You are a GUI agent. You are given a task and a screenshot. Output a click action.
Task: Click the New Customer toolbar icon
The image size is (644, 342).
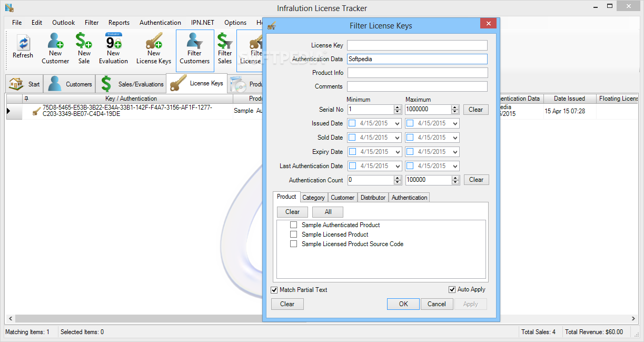[x=55, y=41]
